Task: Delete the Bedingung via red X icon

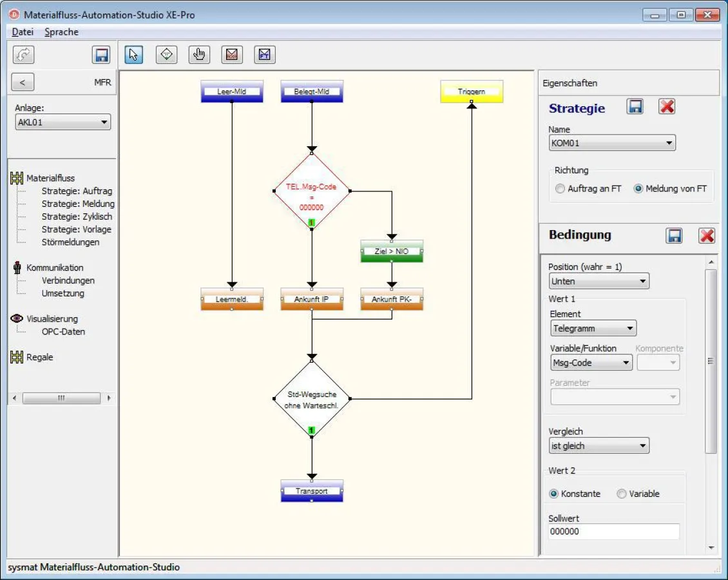Action: pos(707,236)
